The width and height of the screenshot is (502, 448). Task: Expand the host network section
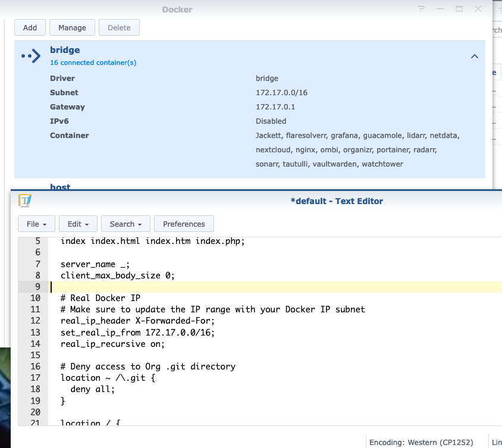(x=60, y=187)
